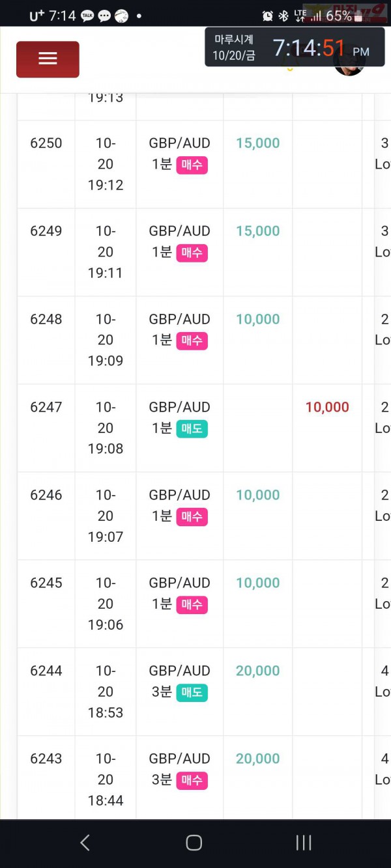Open the recent apps button

[303, 843]
